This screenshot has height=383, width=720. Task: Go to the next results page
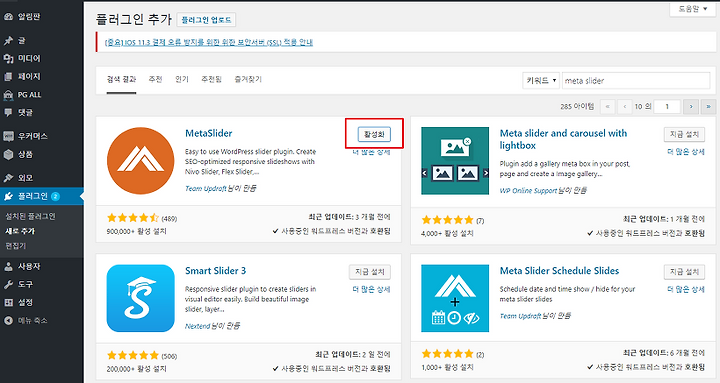(691, 107)
